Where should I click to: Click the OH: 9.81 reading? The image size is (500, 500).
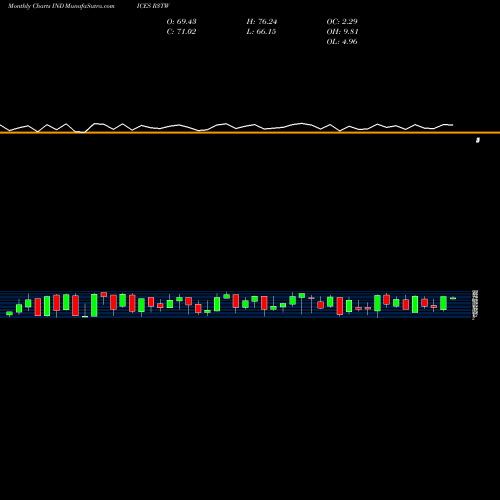[x=342, y=31]
